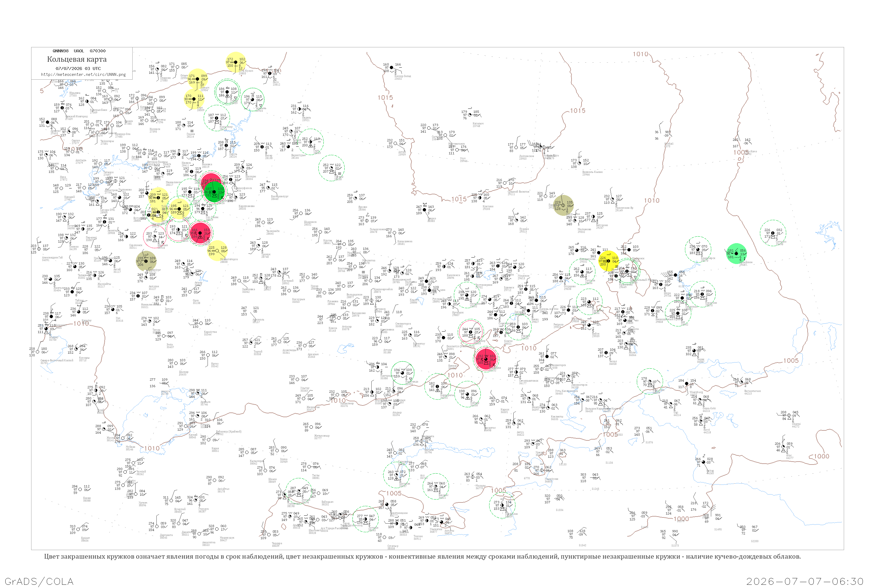Click the station label "Шадринск 28552"
Image resolution: width=882 pixels, height=588 pixels.
tap(310, 223)
